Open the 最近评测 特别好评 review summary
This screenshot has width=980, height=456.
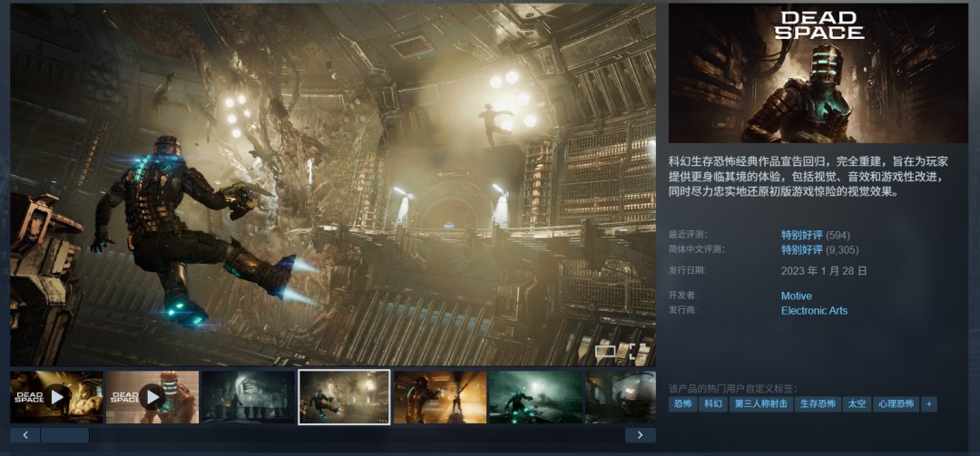point(801,235)
